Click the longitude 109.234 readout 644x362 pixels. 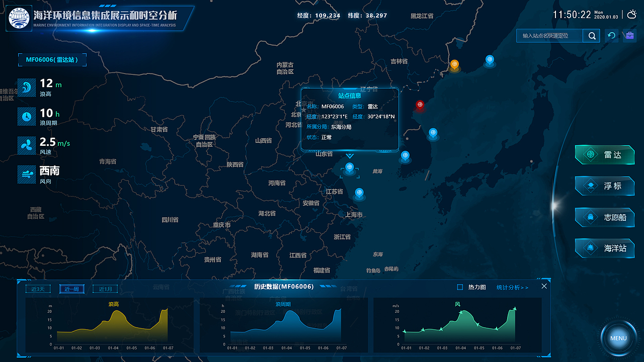(x=328, y=16)
